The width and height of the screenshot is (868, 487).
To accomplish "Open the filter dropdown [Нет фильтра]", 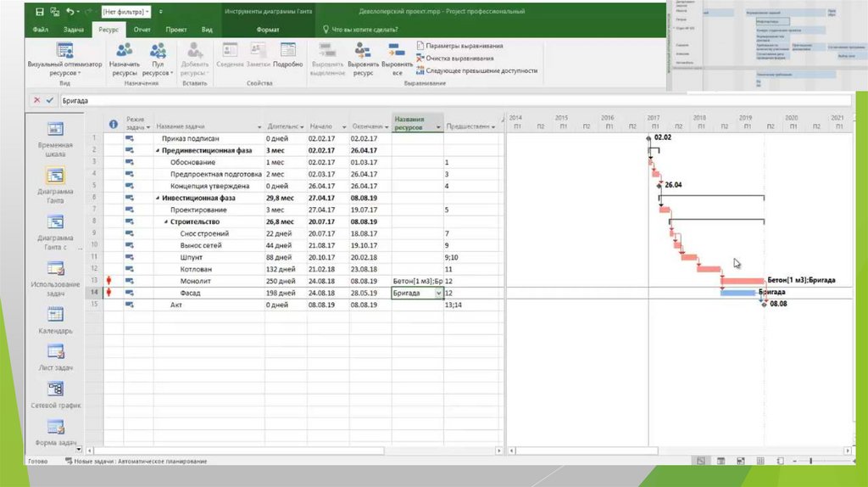I will 125,12.
